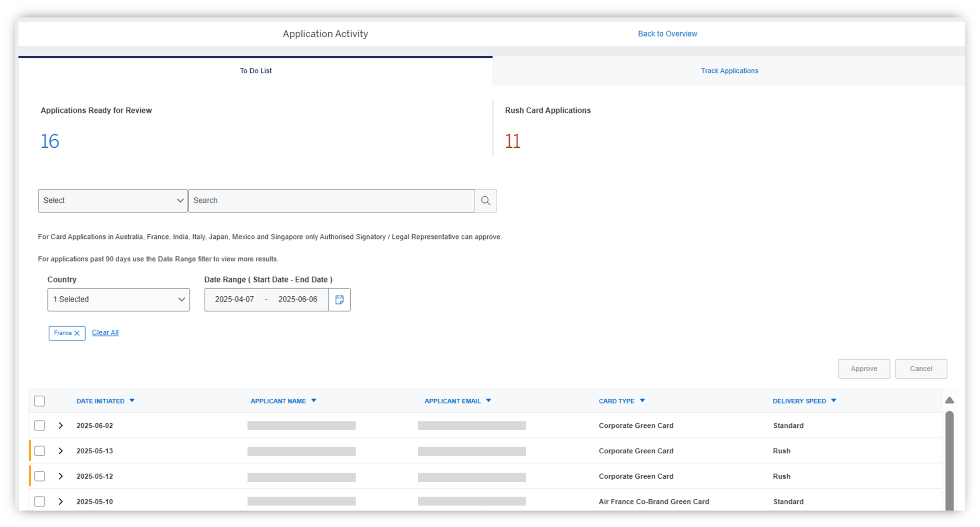Sort by Date Initiated arrow
980x527 pixels.
coord(132,401)
